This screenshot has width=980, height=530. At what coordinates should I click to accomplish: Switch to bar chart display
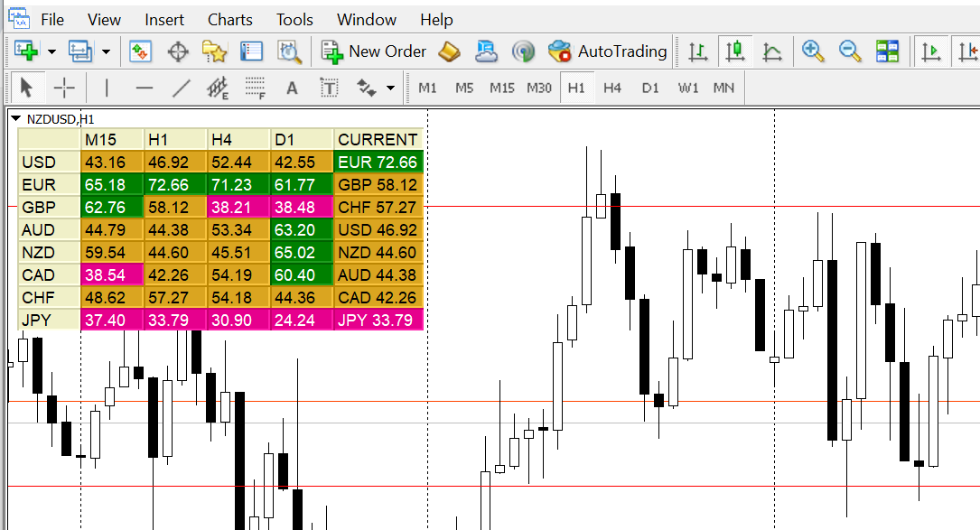(x=697, y=51)
